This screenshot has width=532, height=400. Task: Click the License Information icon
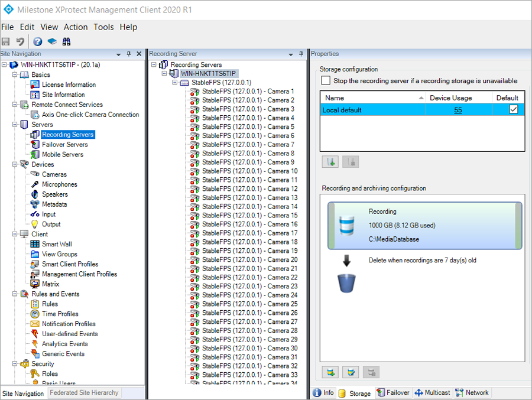(35, 84)
